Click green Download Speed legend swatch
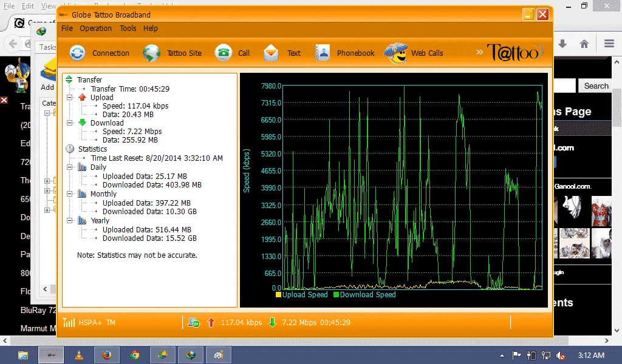 pyautogui.click(x=337, y=294)
